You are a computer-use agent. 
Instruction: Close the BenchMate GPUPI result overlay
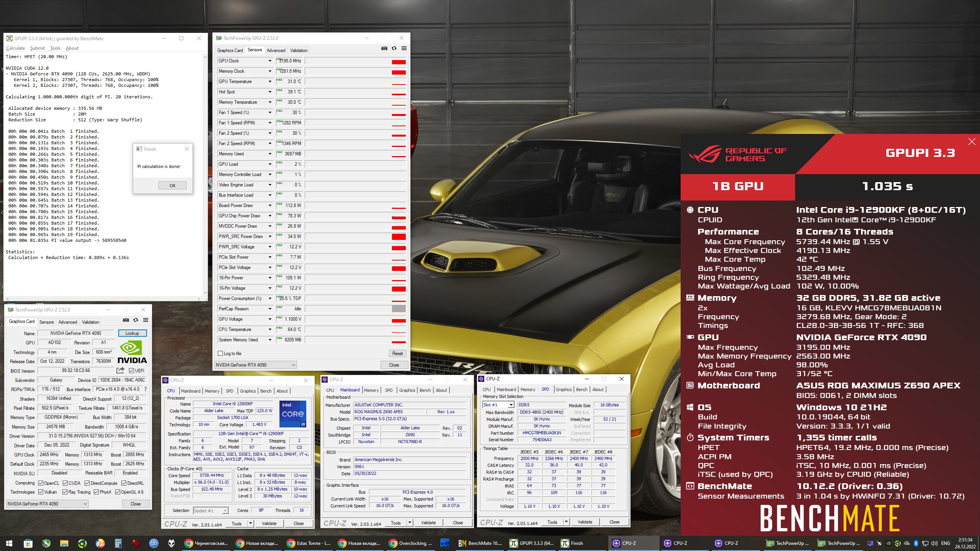click(x=972, y=142)
